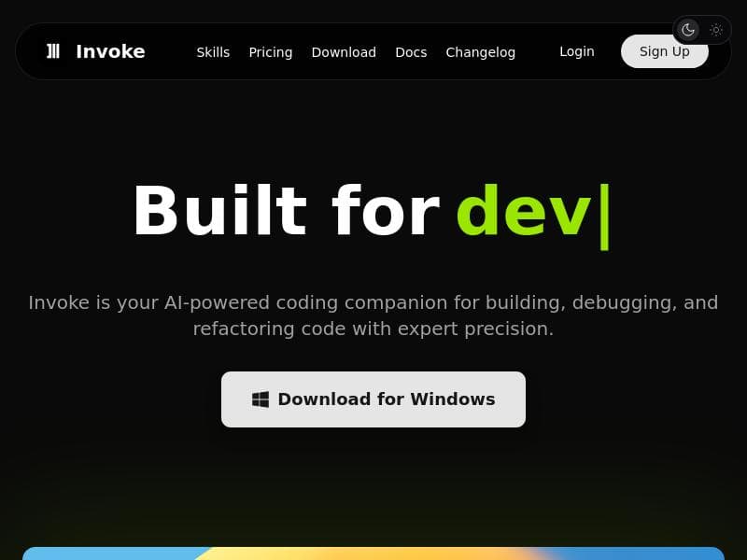Open the Skills page
The image size is (747, 560).
[213, 52]
